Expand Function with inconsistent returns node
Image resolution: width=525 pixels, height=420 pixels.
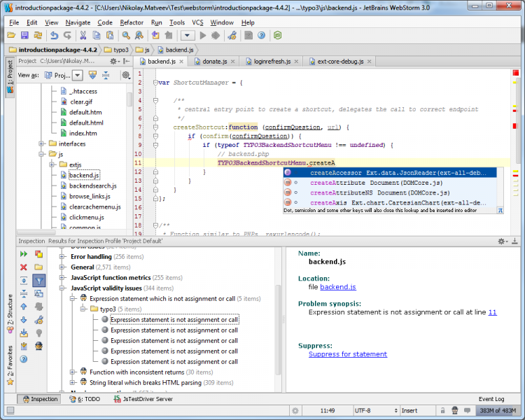tap(72, 372)
